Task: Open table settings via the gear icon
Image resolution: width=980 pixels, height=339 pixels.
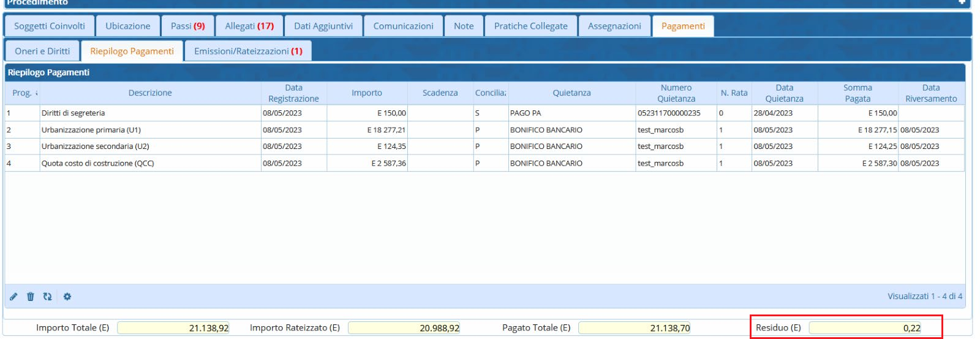Action: tap(67, 297)
